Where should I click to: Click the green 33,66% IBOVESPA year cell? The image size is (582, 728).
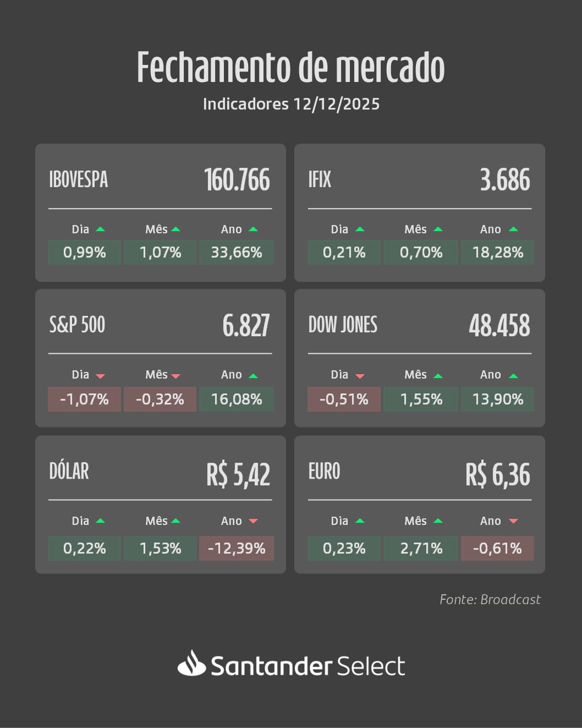(237, 253)
